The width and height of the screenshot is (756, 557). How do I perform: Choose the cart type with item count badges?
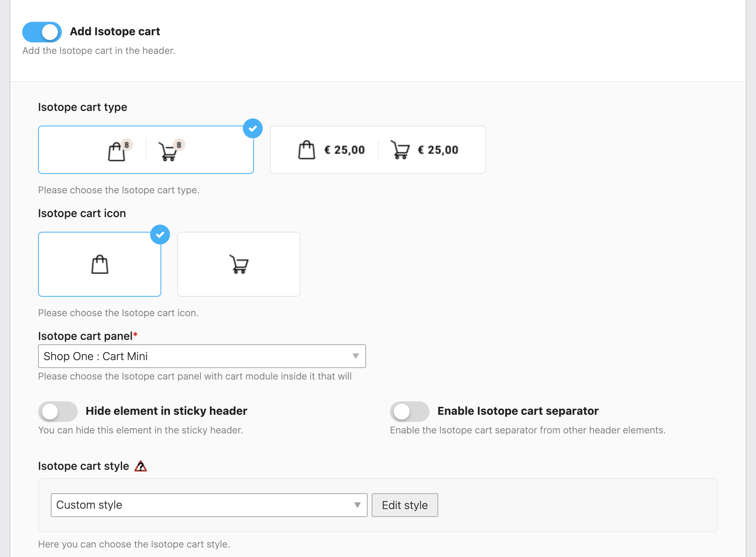tap(146, 150)
